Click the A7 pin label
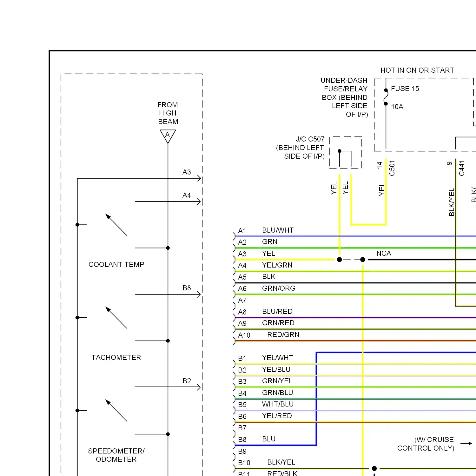Viewport: 476px width, 476px height. point(242,300)
